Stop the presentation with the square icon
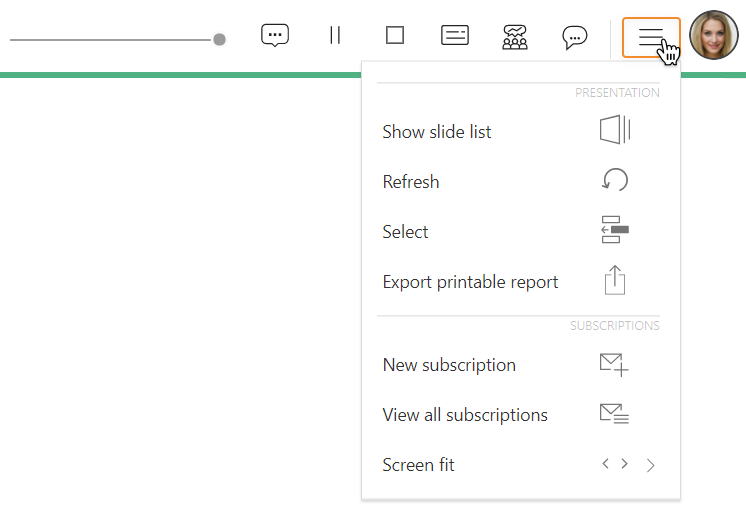746x514 pixels. pos(395,36)
